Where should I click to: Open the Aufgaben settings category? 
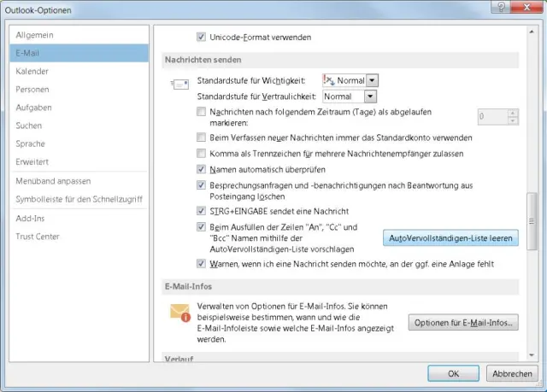[79, 108]
